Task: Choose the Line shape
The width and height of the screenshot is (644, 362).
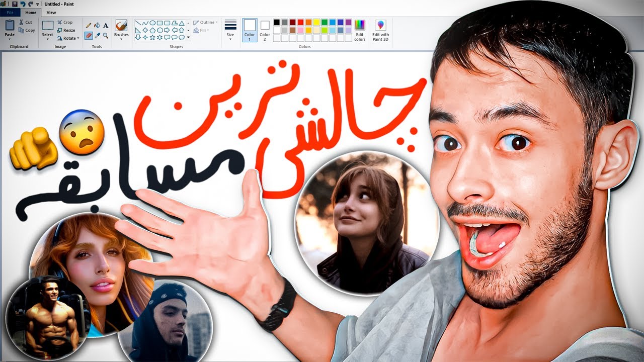Action: click(x=137, y=23)
